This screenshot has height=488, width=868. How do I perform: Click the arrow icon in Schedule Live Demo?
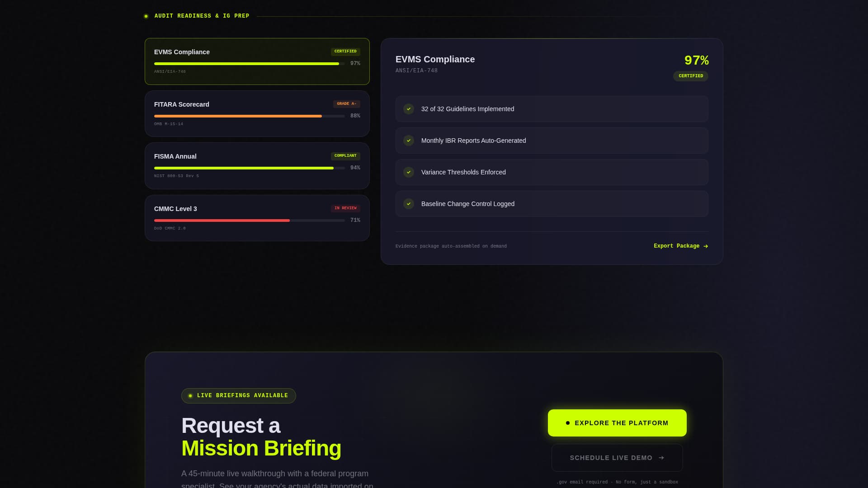click(x=661, y=458)
